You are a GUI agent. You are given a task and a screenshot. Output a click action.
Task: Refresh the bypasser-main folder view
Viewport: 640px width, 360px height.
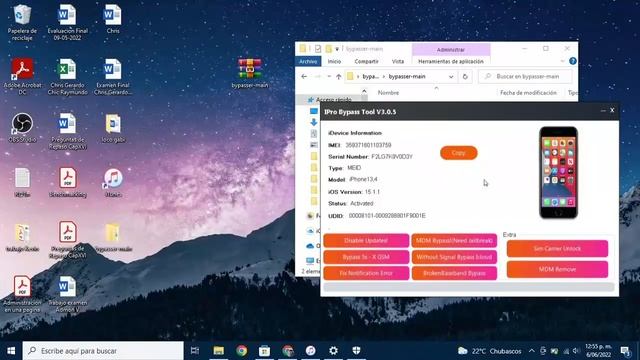pos(465,76)
